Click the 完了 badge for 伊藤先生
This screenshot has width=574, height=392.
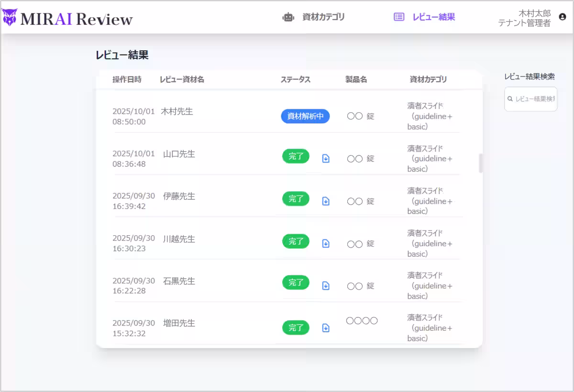(296, 198)
